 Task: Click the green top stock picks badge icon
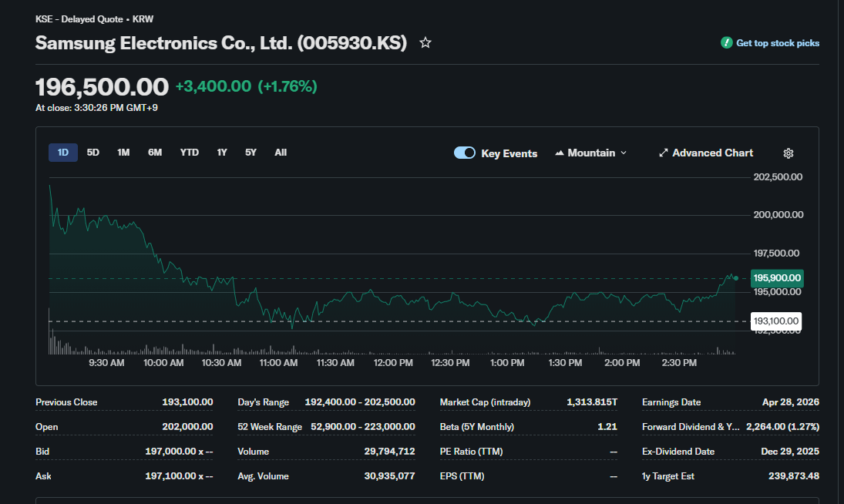pos(726,43)
